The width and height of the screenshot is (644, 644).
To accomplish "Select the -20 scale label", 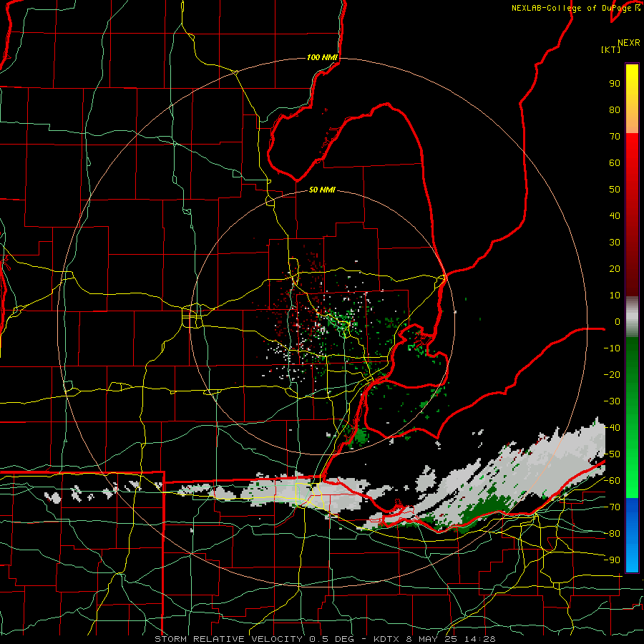I will tap(612, 374).
